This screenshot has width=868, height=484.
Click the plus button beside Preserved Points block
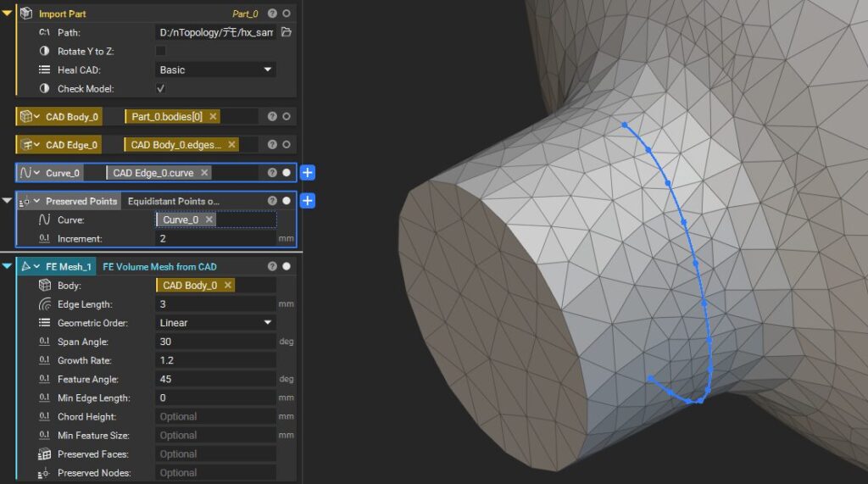(308, 201)
